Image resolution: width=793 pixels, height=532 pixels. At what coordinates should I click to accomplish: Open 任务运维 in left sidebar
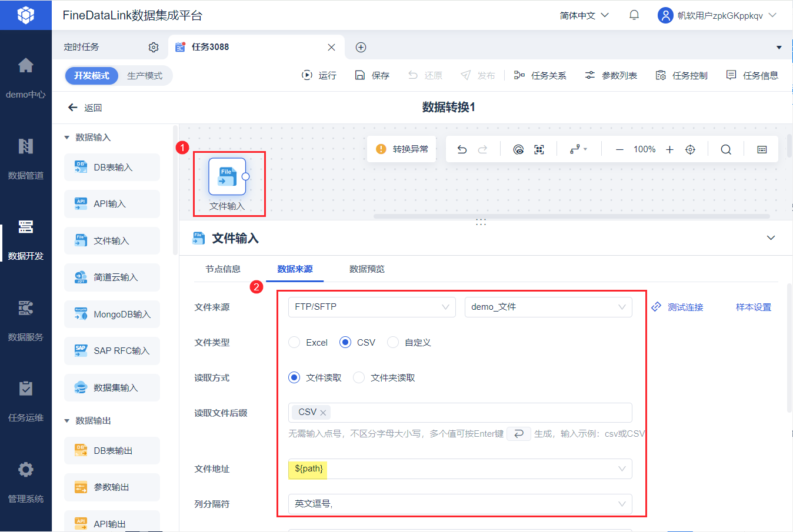(26, 400)
